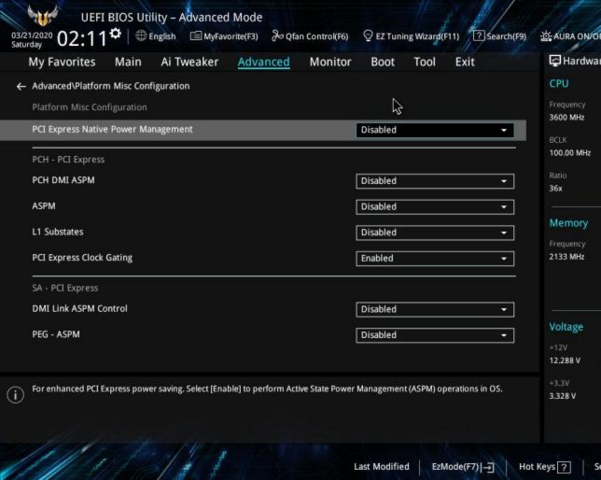Switch to the Ai Tweaker tab
Viewport: 601px width, 480px height.
point(189,62)
